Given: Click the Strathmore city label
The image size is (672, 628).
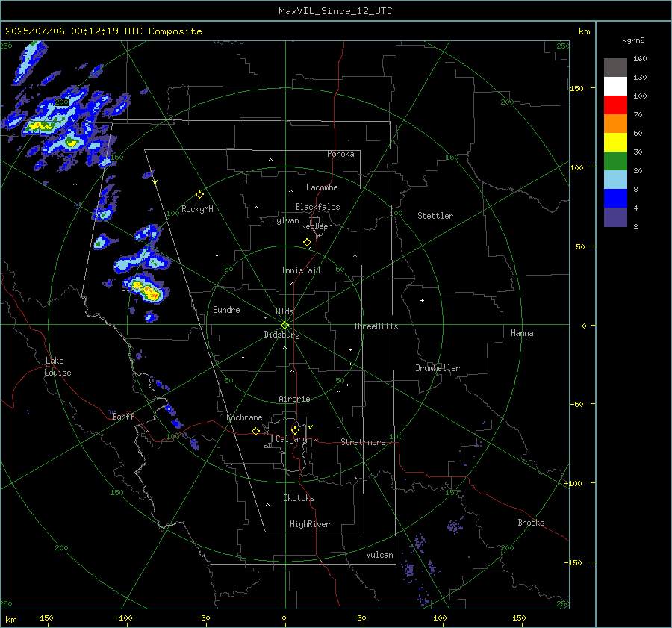Looking at the screenshot, I should (363, 442).
